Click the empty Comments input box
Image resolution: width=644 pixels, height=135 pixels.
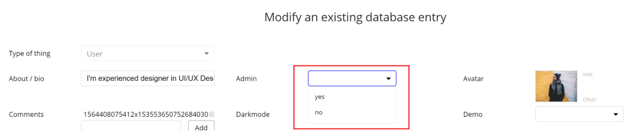click(x=131, y=127)
